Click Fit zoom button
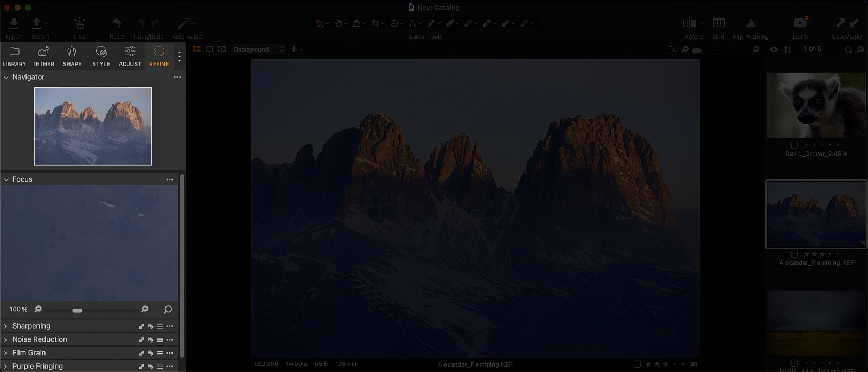The height and width of the screenshot is (372, 868). point(672,49)
